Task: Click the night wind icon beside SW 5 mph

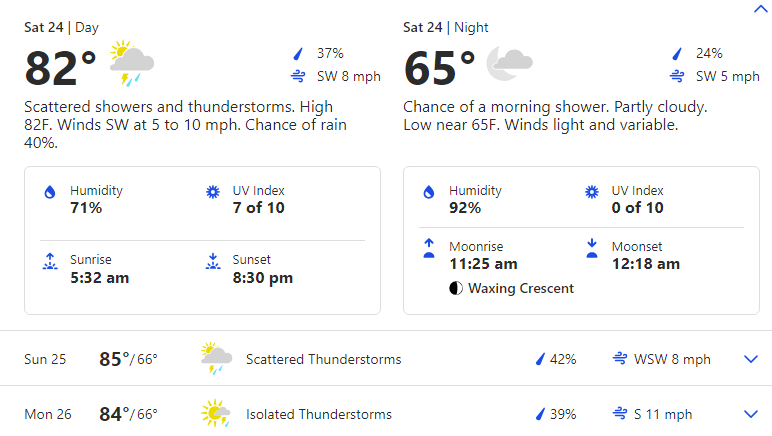Action: click(x=677, y=76)
